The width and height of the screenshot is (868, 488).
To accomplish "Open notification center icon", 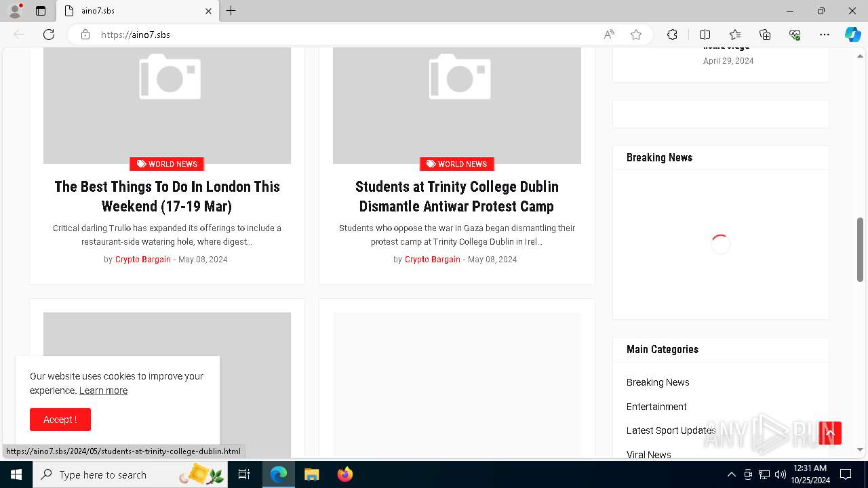I will pos(846,474).
